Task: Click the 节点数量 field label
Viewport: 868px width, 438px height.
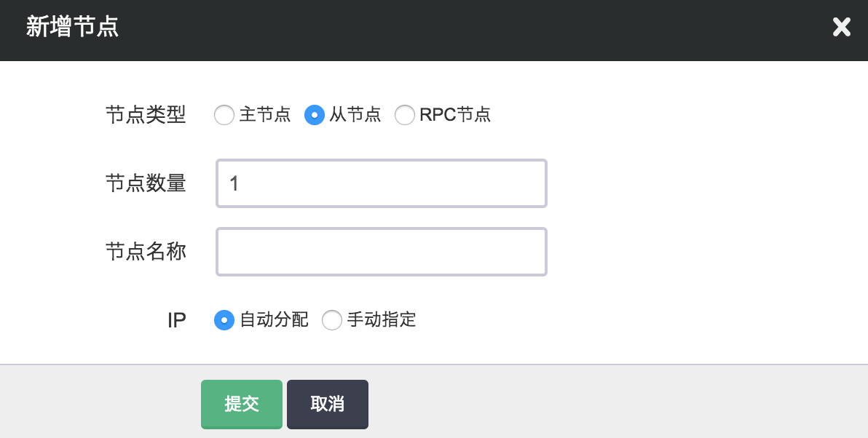Action: point(146,183)
